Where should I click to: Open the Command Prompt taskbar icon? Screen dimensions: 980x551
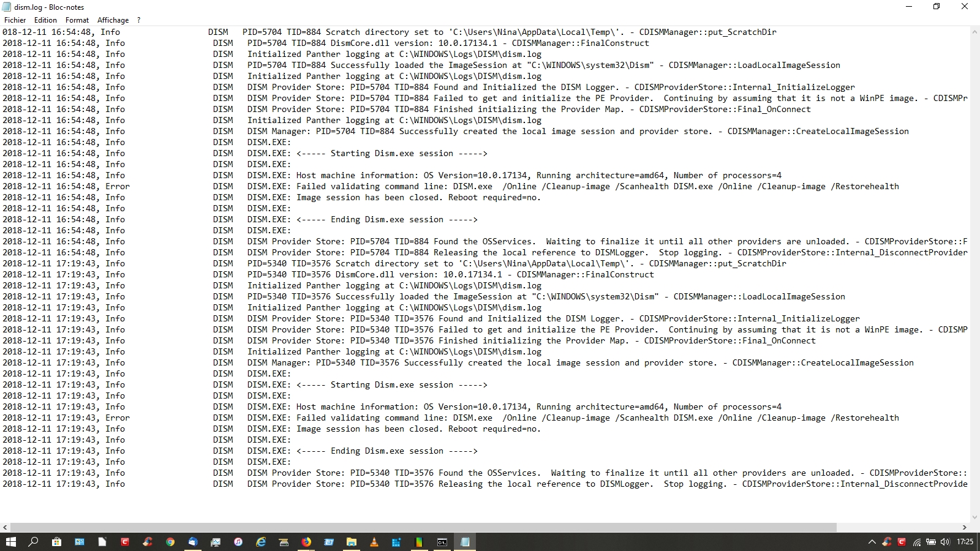[x=442, y=542]
